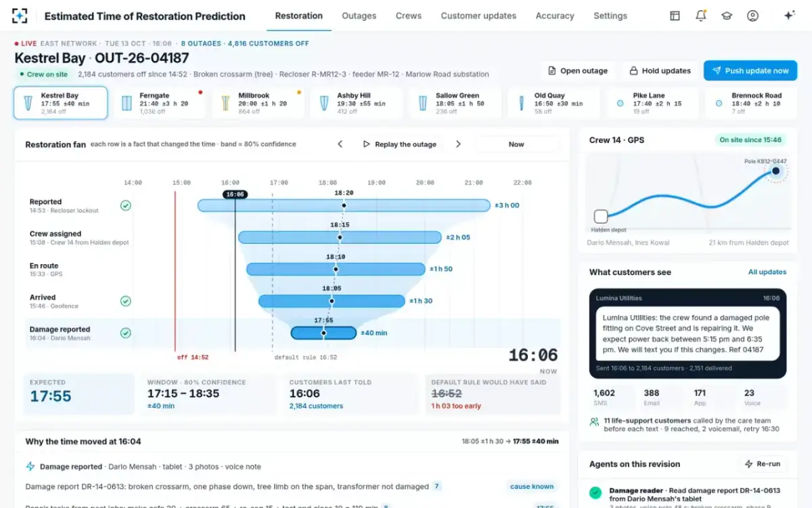Click Damage reader green check icon
The image size is (812, 508).
(595, 493)
